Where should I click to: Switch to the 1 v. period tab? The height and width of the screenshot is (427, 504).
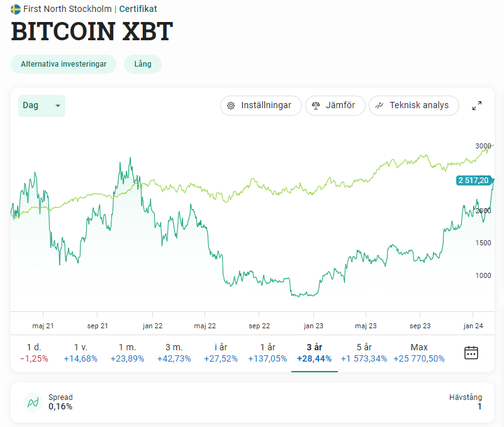click(x=81, y=353)
